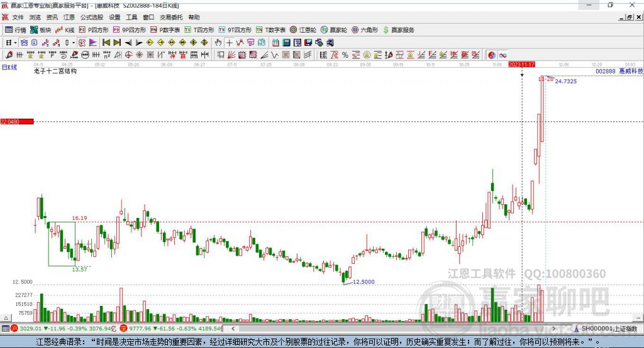
Task: Click SH000001 上证指数 in status bar
Action: [609, 329]
